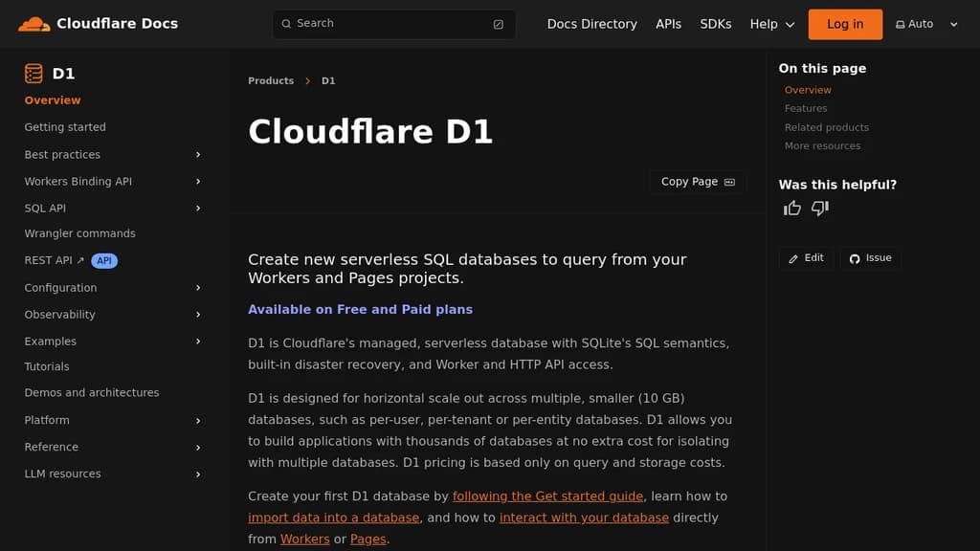Image resolution: width=980 pixels, height=551 pixels.
Task: Click the D1 sidebar heading
Action: point(64,74)
